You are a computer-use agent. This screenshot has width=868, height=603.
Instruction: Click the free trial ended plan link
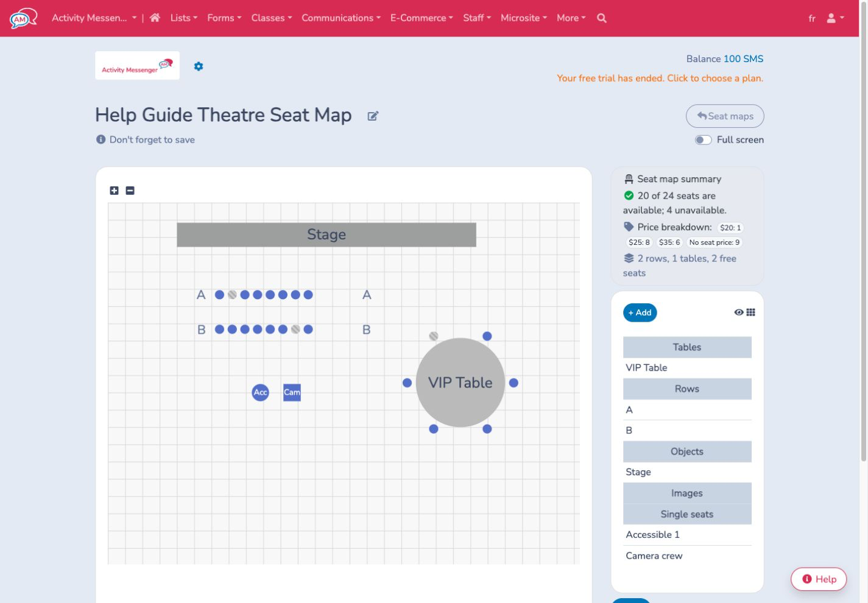tap(660, 79)
